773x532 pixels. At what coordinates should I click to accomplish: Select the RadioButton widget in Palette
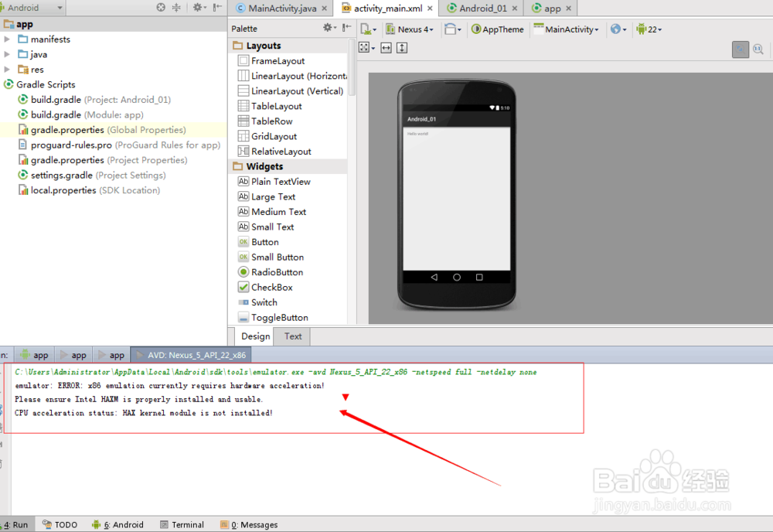click(277, 272)
